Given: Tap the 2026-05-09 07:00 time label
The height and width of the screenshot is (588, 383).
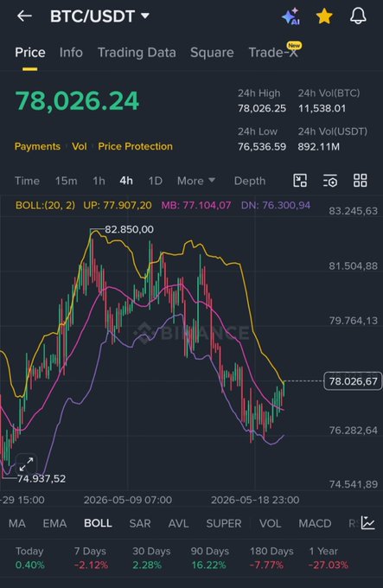Looking at the screenshot, I should 128,500.
